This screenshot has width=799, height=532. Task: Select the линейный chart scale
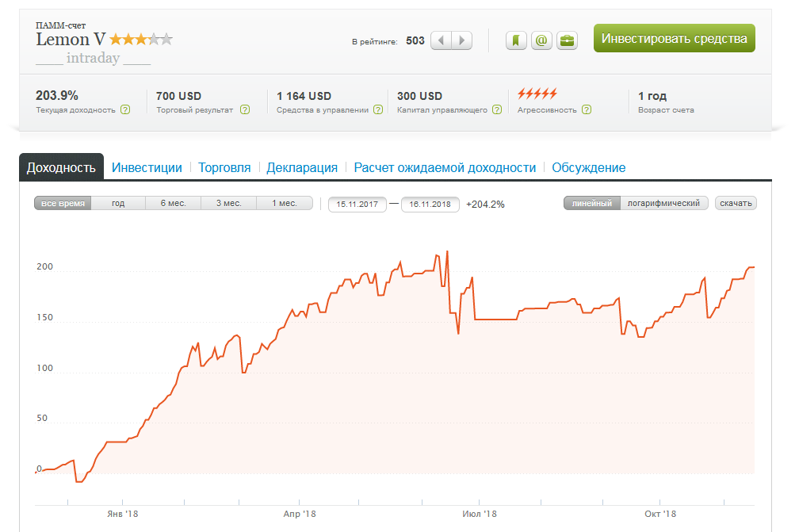[x=591, y=203]
